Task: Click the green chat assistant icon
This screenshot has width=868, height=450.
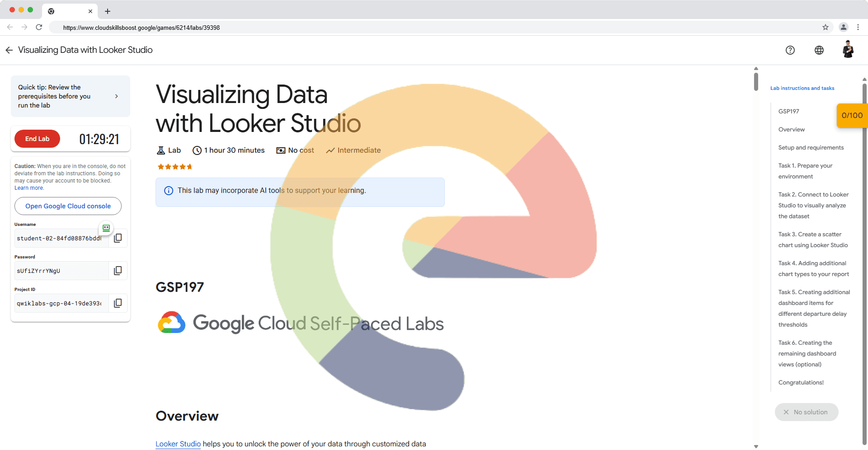Action: (x=106, y=228)
